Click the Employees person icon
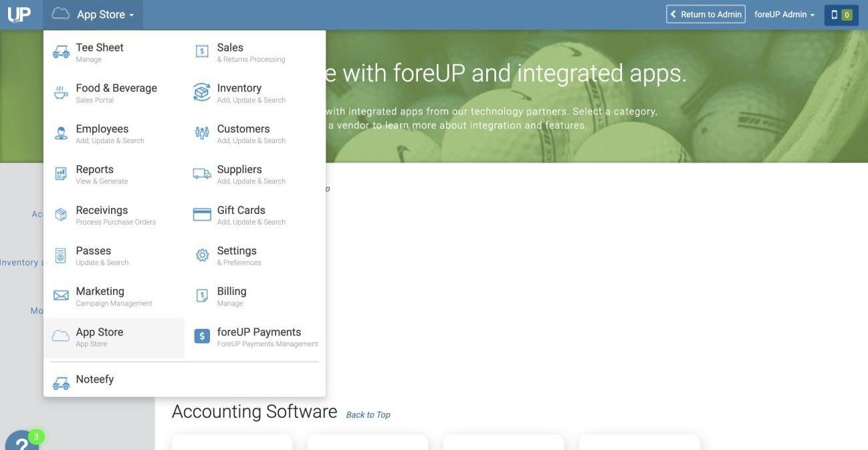This screenshot has width=868, height=450. pyautogui.click(x=61, y=134)
